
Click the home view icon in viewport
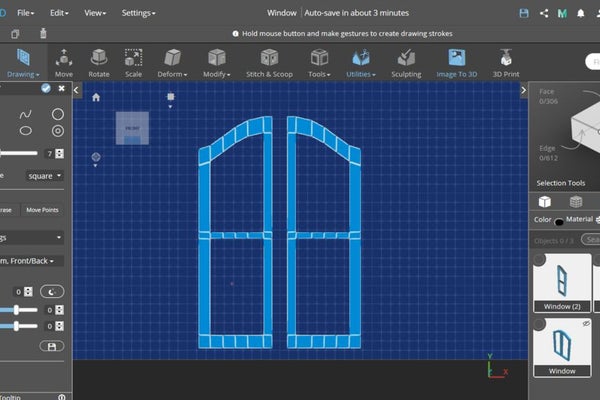tap(96, 97)
